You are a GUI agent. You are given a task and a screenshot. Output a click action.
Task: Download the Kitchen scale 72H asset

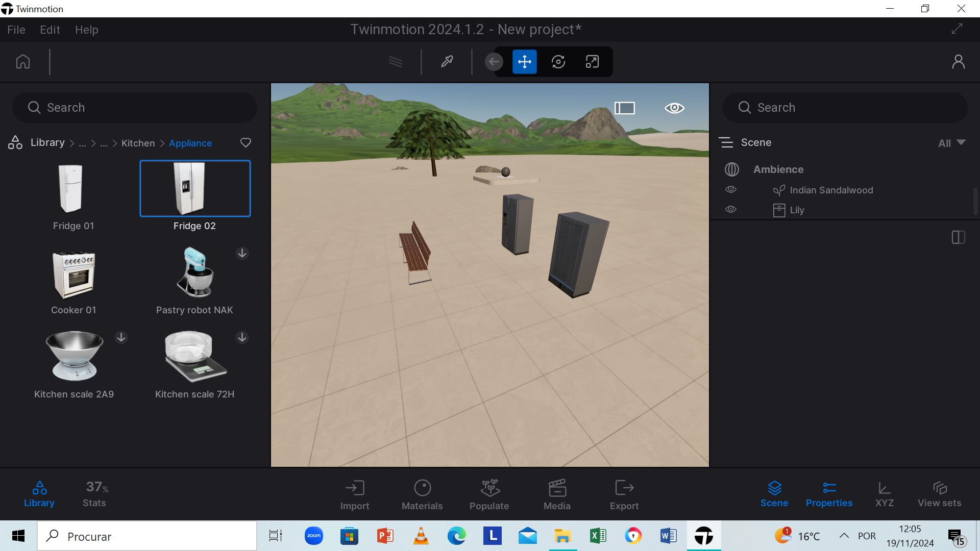(242, 337)
